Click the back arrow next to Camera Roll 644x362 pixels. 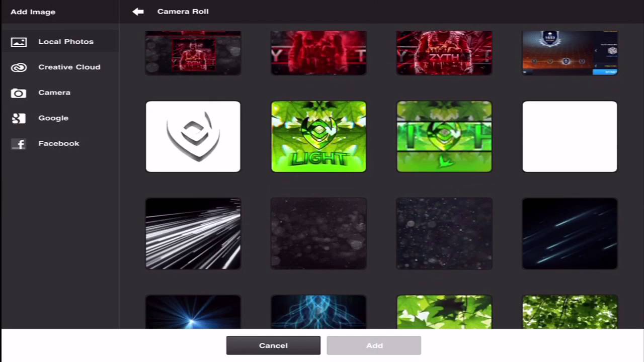(x=138, y=12)
